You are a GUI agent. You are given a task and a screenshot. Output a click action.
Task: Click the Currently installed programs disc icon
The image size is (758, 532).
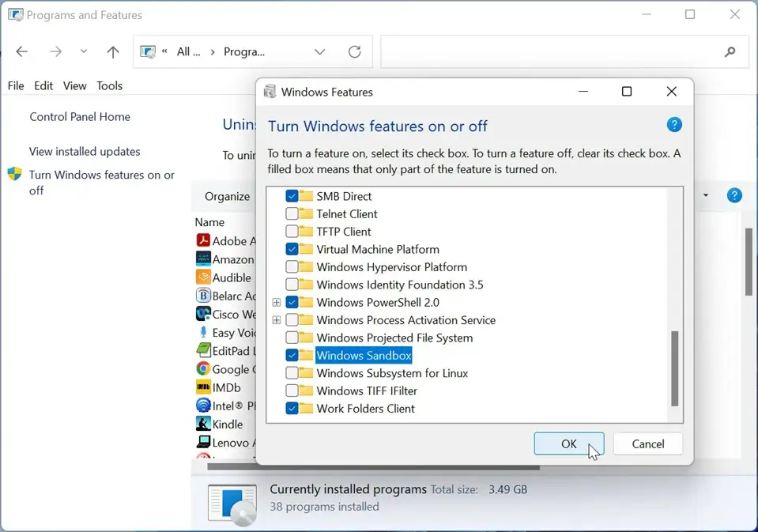[232, 505]
